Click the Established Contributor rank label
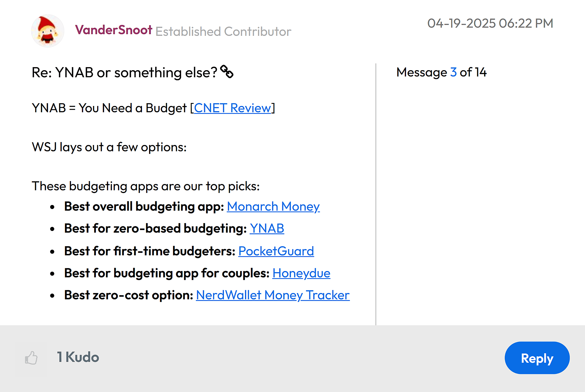Screen dimensions: 585x392 tap(223, 32)
